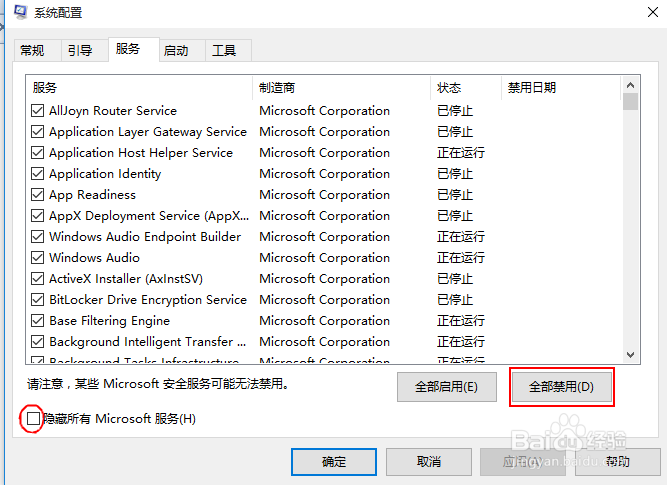The width and height of the screenshot is (667, 485).
Task: Open the 工具 tab
Action: pos(224,51)
